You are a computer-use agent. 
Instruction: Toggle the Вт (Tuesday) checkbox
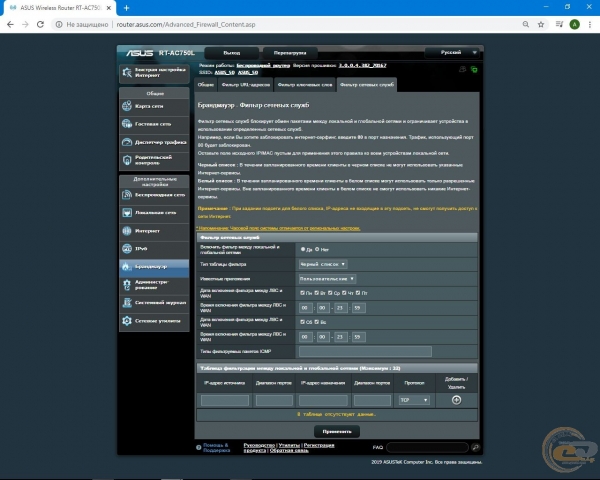[x=316, y=293]
